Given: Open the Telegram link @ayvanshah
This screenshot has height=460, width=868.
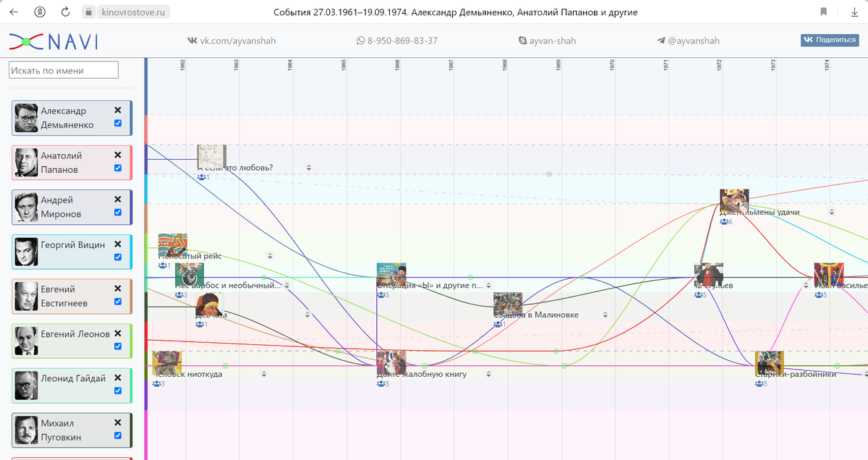Looking at the screenshot, I should (688, 41).
